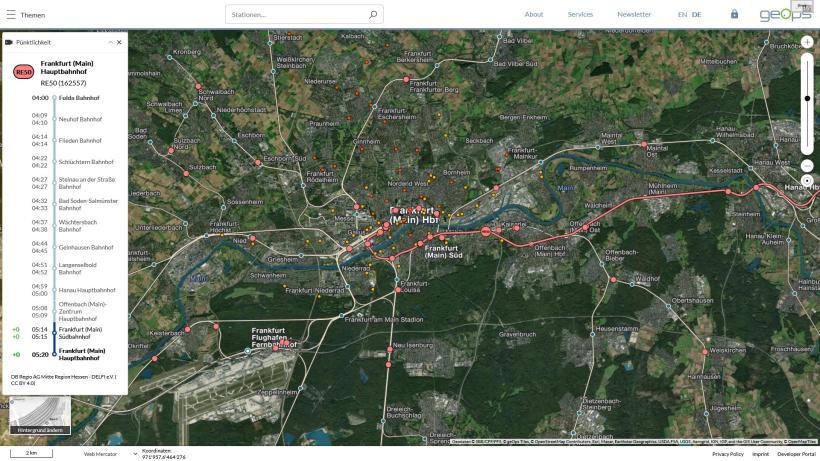This screenshot has width=820, height=461.
Task: Click the geolocation target button
Action: 807,181
